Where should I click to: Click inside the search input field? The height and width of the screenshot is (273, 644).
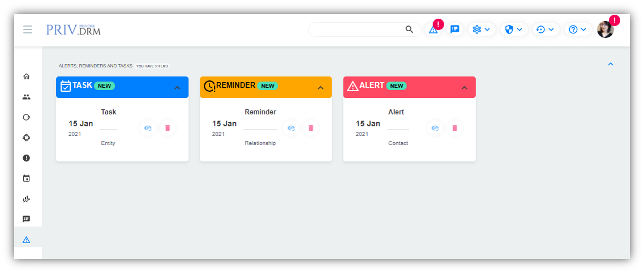coord(357,29)
